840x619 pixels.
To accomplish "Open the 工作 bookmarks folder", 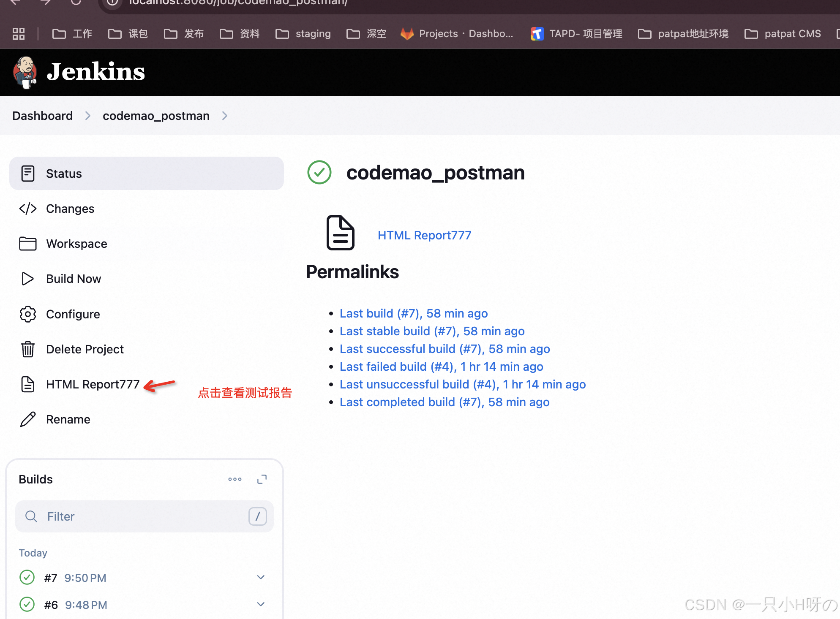I will (x=72, y=34).
